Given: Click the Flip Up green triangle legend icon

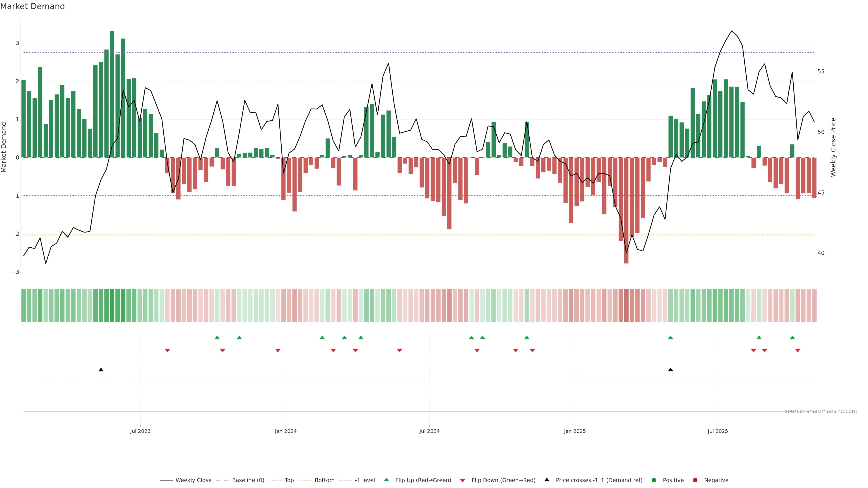Looking at the screenshot, I should (387, 480).
